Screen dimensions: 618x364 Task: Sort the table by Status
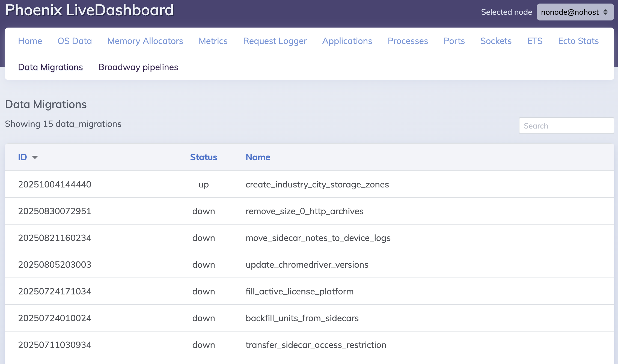204,157
